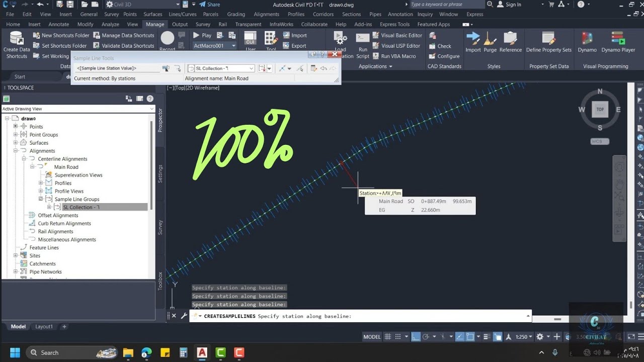Switch to the Home ribbon tab

point(13,24)
